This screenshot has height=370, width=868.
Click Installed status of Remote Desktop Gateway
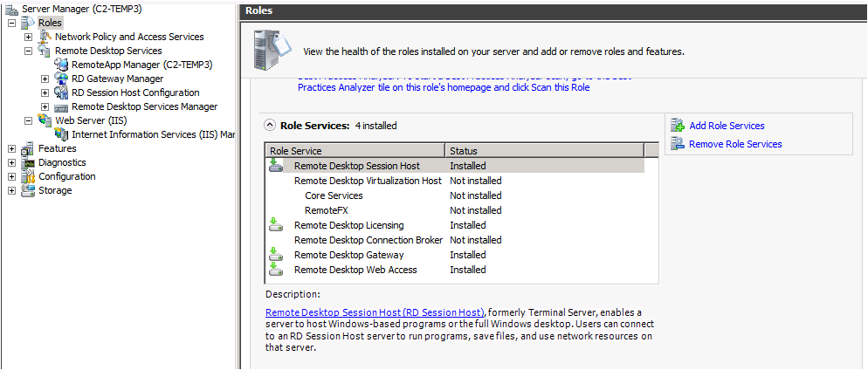click(468, 255)
